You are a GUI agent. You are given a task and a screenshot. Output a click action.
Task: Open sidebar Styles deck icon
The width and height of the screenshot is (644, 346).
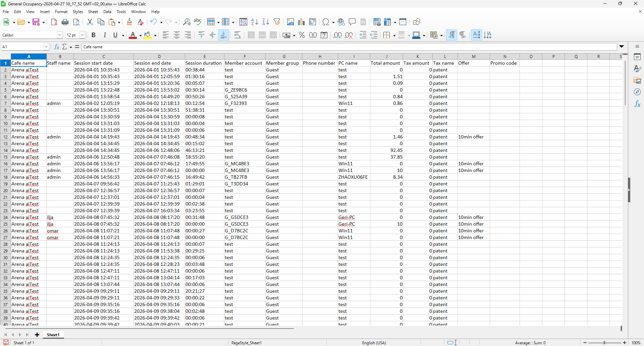coord(637,69)
